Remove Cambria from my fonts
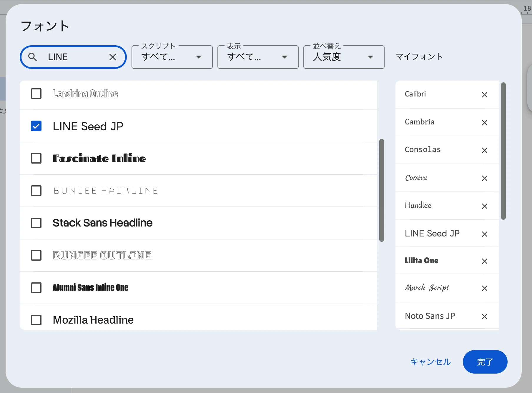The image size is (532, 393). (x=484, y=122)
